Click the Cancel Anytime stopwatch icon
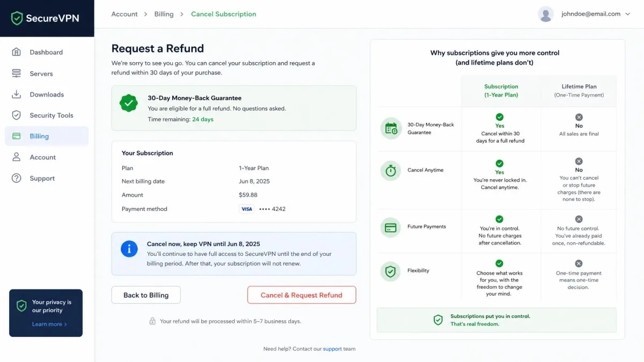 tap(391, 171)
